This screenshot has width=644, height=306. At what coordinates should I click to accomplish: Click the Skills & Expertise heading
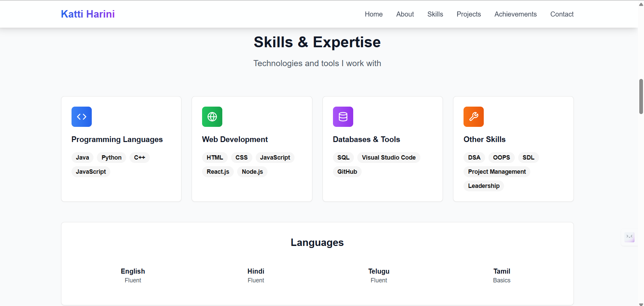click(x=317, y=42)
